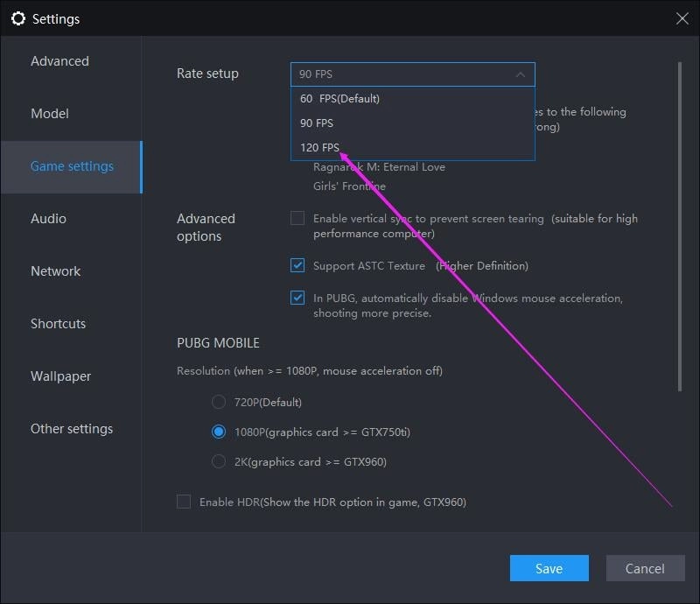Enable HDR checkbox
Image resolution: width=700 pixels, height=604 pixels.
tap(184, 502)
